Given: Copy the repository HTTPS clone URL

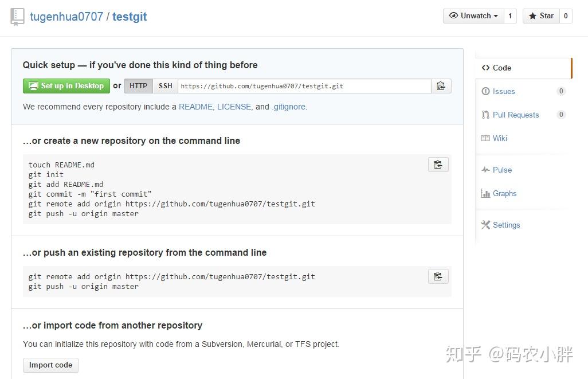Looking at the screenshot, I should pos(441,85).
